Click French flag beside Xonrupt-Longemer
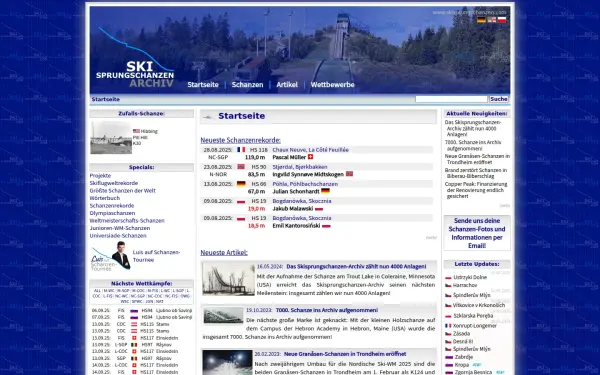Image resolution: width=600 pixels, height=375 pixels. tap(448, 326)
